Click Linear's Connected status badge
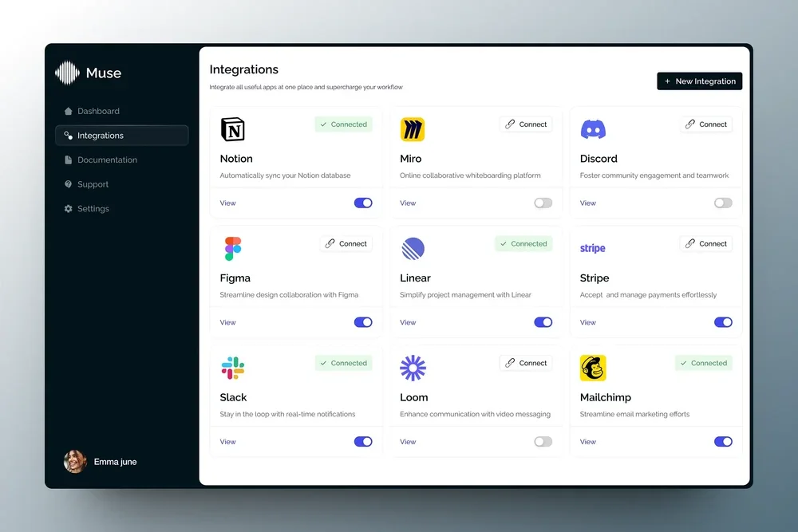 (x=523, y=243)
